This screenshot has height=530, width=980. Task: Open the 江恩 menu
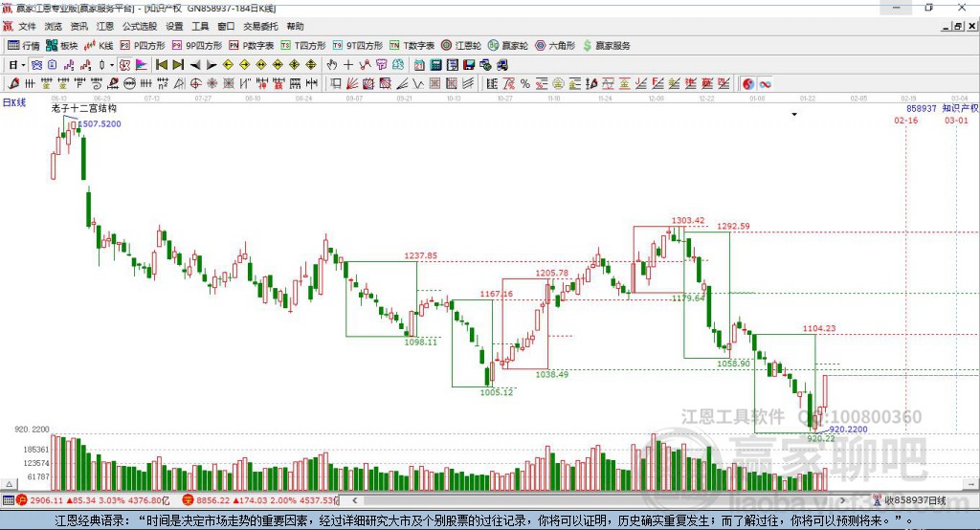coord(105,26)
